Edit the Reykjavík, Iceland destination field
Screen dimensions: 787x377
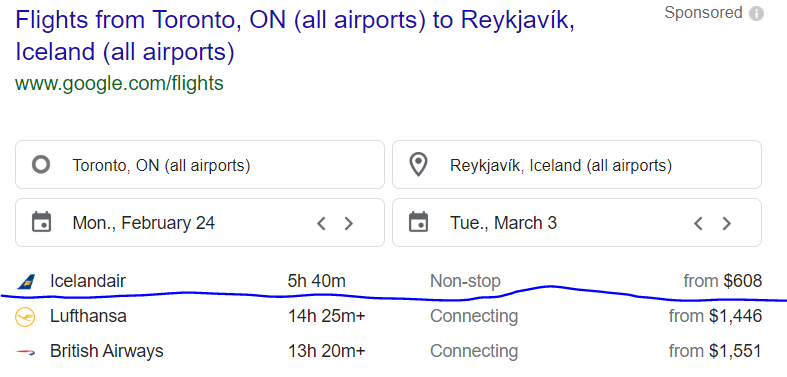577,165
